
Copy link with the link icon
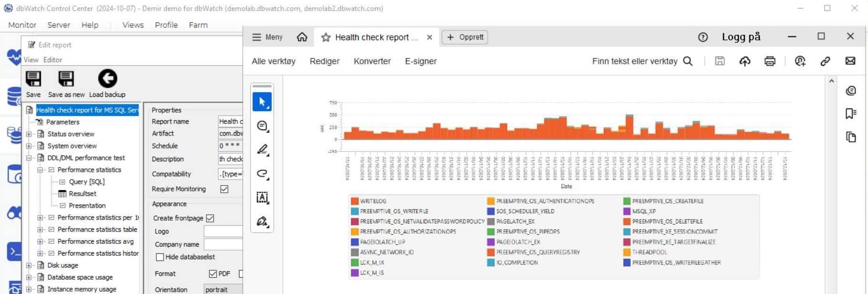click(825, 61)
